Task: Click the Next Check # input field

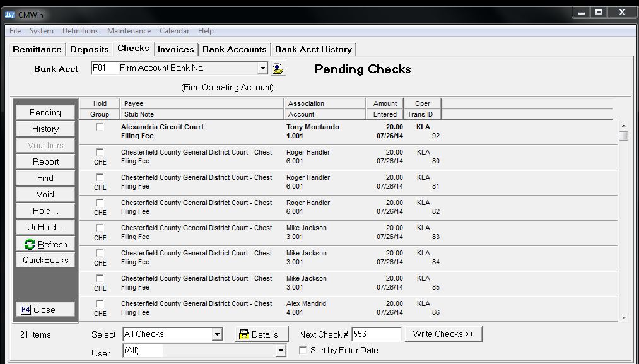Action: [376, 334]
